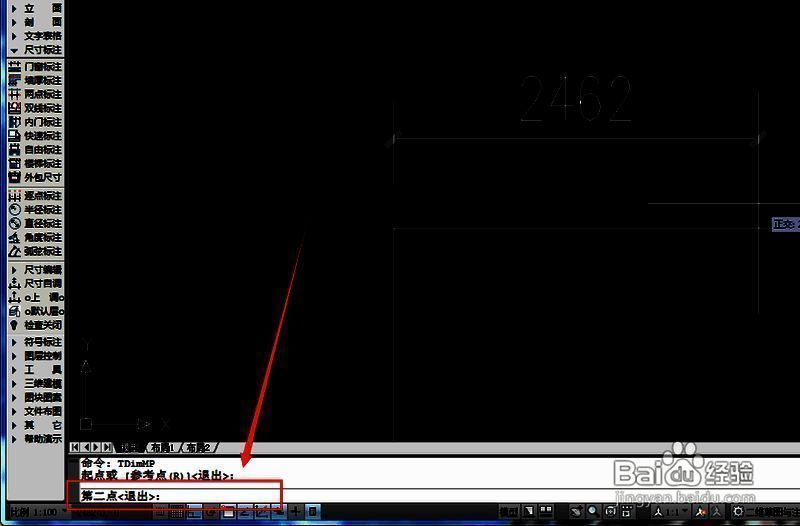Select the 双线标注 dimension tool
Viewport: 800px width, 526px height.
click(35, 108)
